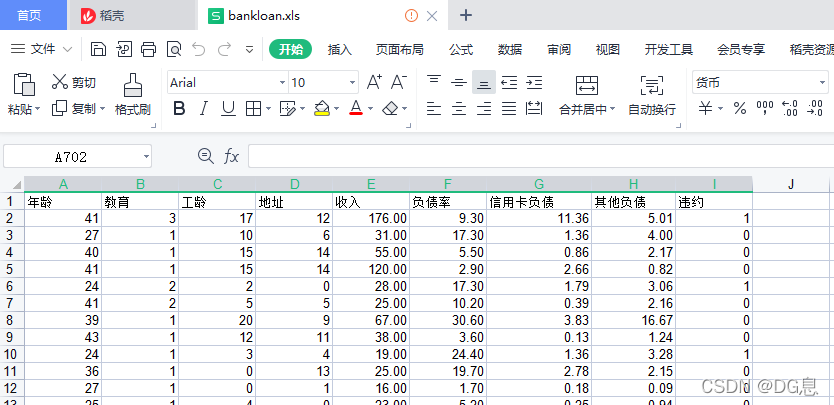Toggle Italic formatting
Image resolution: width=834 pixels, height=405 pixels.
(203, 109)
